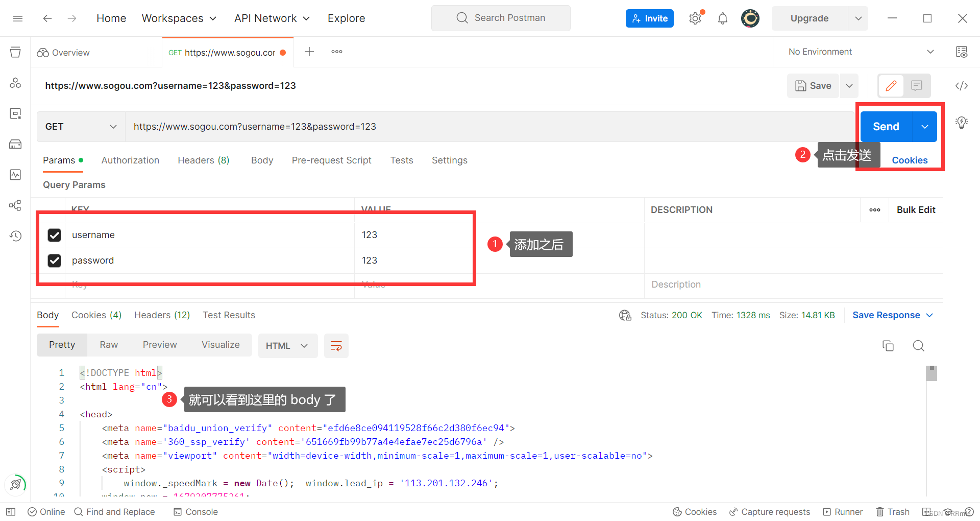Viewport: 980px width, 521px height.
Task: Open the request Settings tab
Action: click(450, 160)
